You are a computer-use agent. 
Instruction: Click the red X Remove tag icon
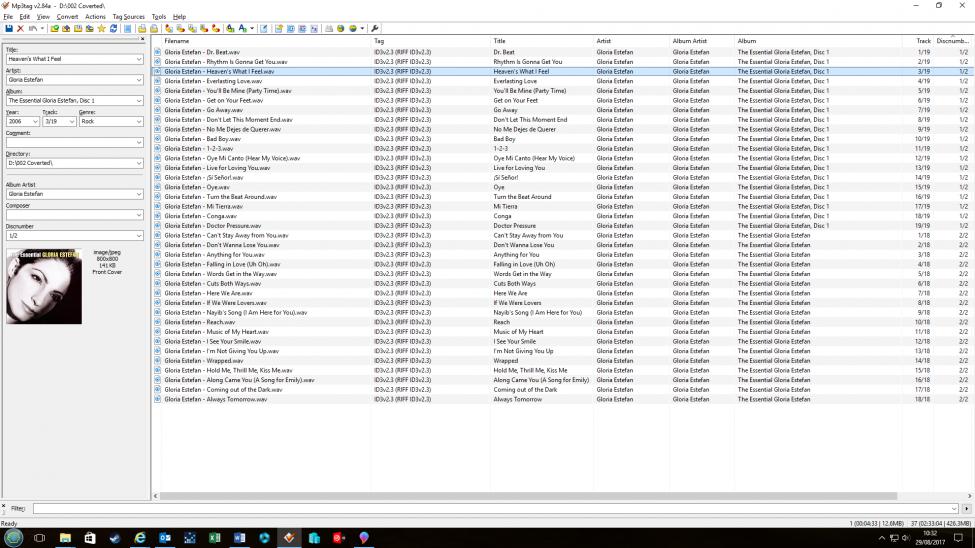(20, 28)
